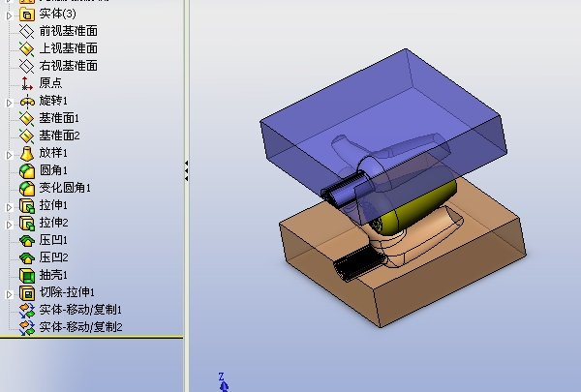Viewport: 581px width, 392px height.
Task: Expand the 实体(3) folder node
Action: 9,15
